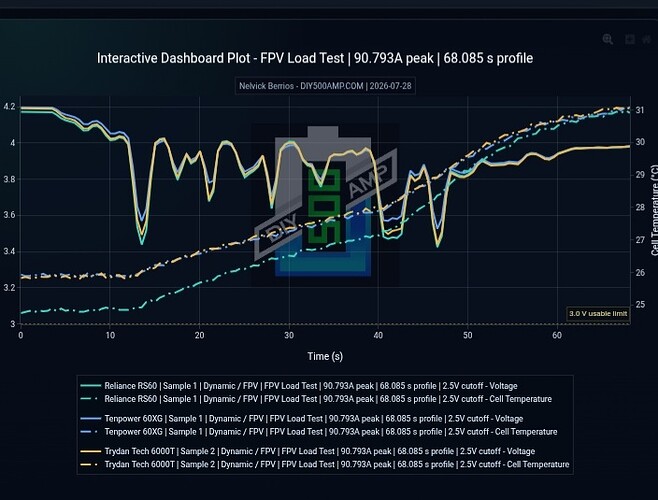Click the left voltage axis tick '3.8'
This screenshot has height=500, width=658.
(x=9, y=179)
